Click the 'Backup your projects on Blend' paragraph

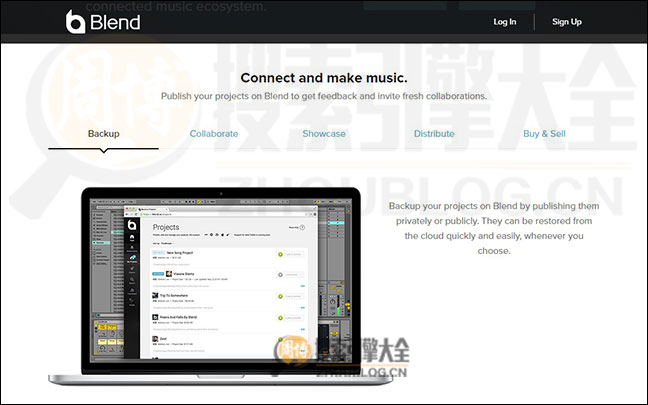[x=494, y=228]
